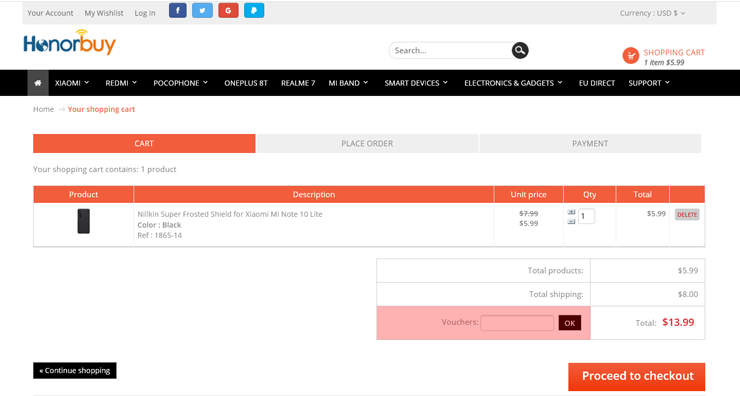Click the Description column header

314,194
